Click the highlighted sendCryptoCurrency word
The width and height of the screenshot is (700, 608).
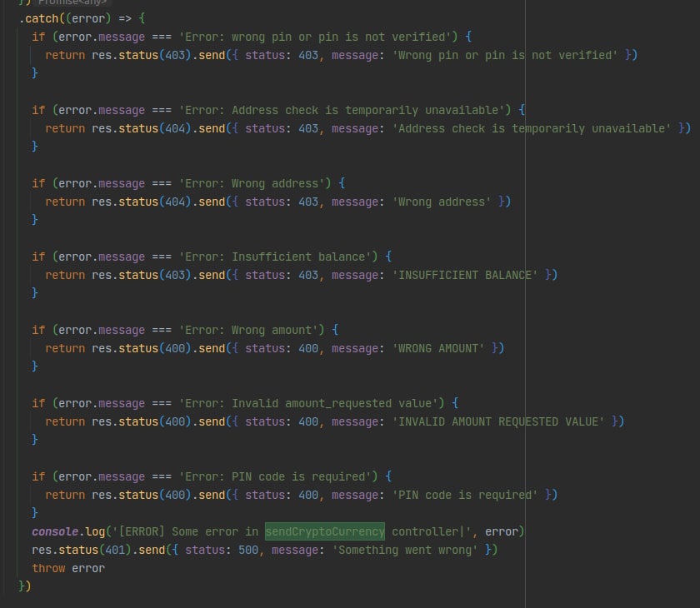pos(324,531)
